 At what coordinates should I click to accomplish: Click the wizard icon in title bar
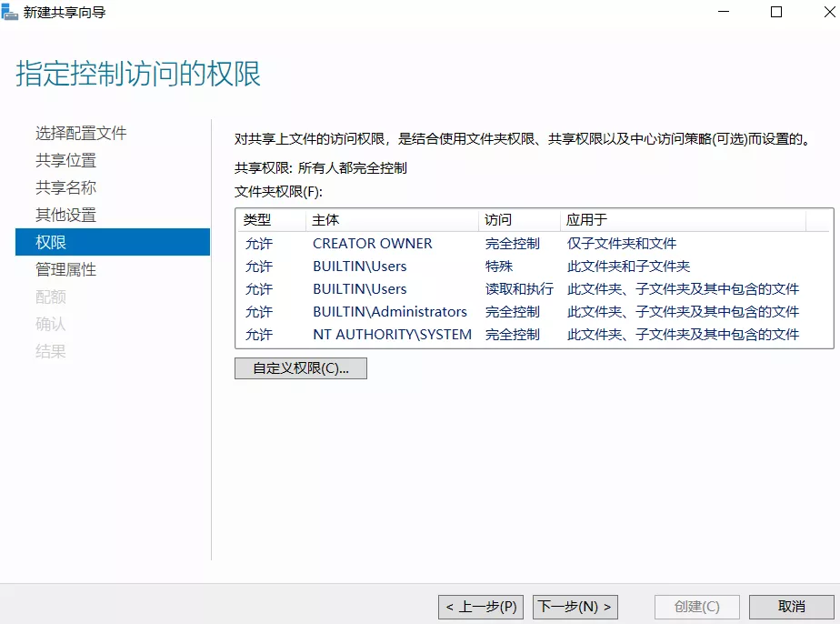[x=12, y=13]
